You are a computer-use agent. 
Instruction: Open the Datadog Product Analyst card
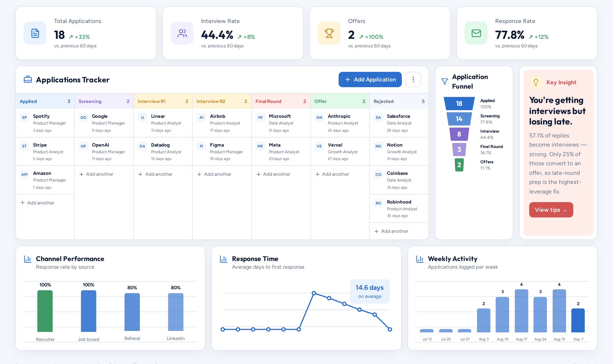(163, 151)
